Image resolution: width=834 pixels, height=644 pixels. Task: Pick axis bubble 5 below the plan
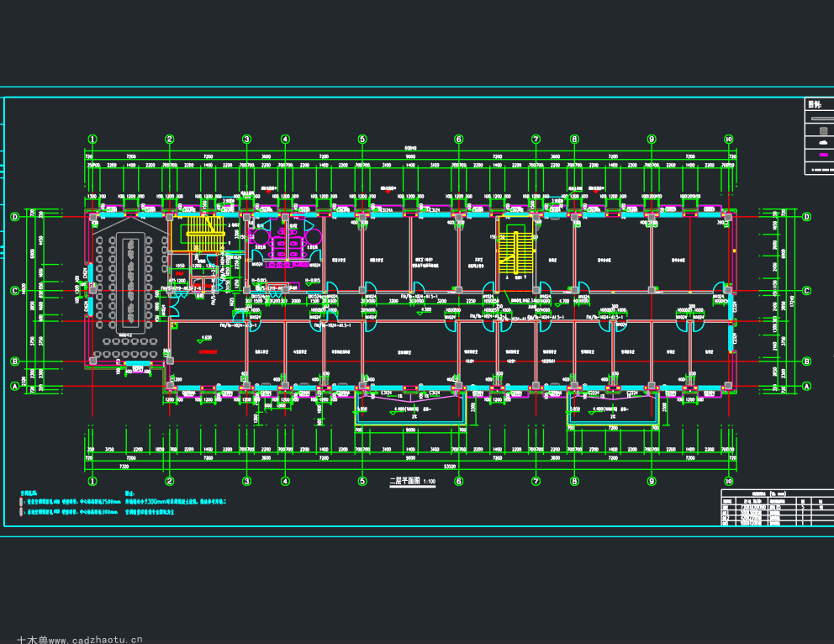362,481
